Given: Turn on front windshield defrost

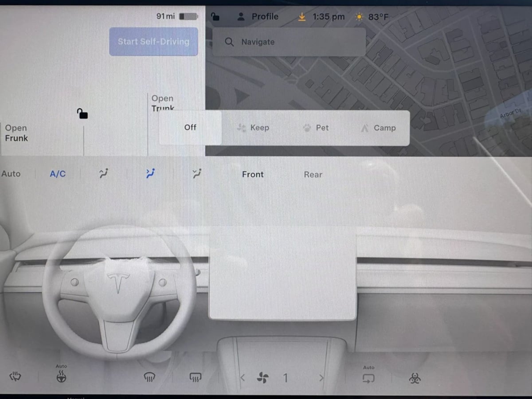Looking at the screenshot, I should pyautogui.click(x=150, y=378).
